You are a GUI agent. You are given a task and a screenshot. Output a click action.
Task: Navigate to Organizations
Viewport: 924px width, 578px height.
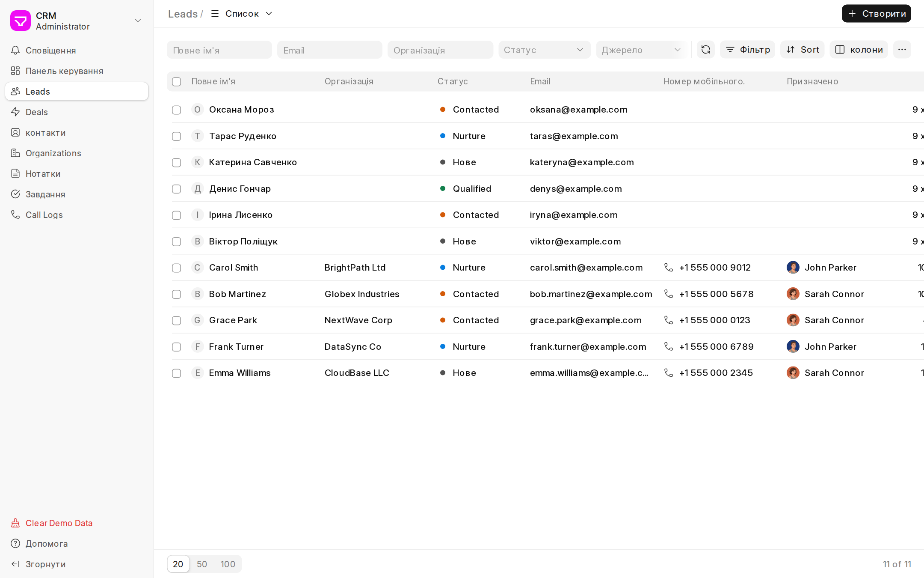pos(77,153)
